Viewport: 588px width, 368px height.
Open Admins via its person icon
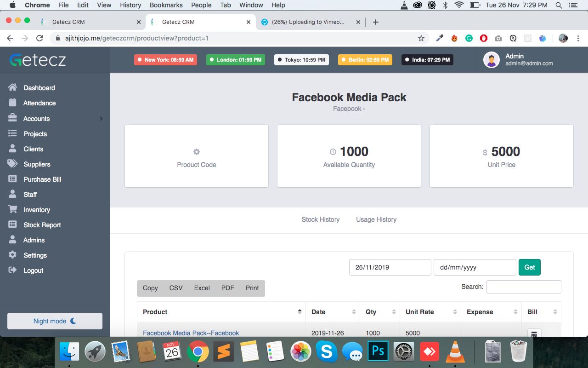(13, 240)
